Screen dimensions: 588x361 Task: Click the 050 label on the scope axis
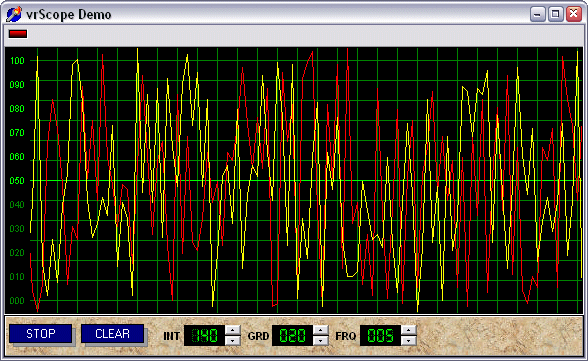17,180
